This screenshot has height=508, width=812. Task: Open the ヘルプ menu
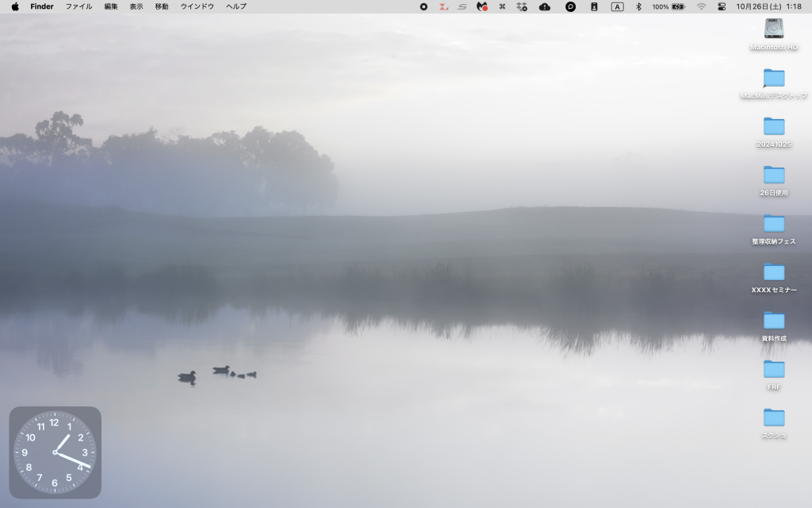click(236, 6)
